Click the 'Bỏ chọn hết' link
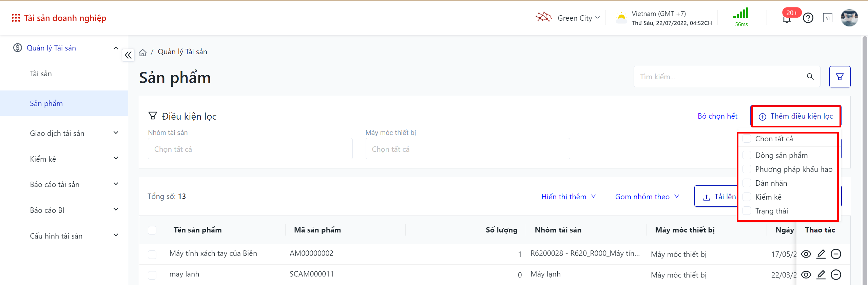Screen dimensions: 868x285 click(x=717, y=116)
